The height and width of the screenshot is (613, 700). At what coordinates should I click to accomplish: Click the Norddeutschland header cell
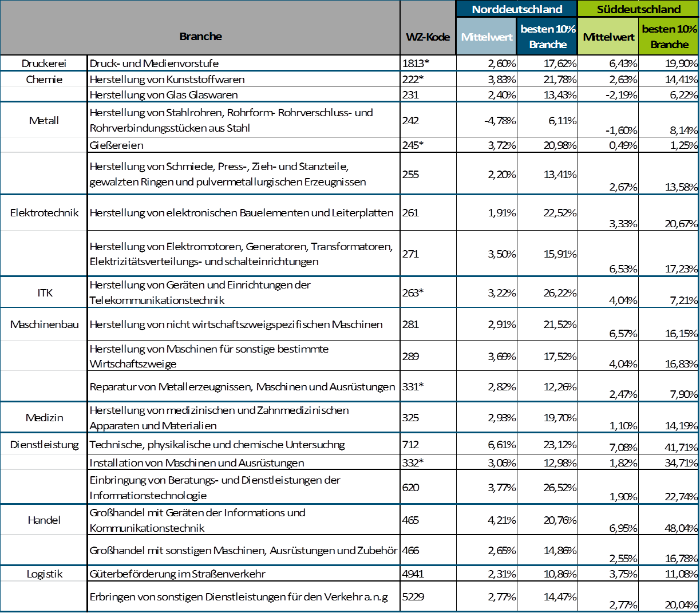517,9
